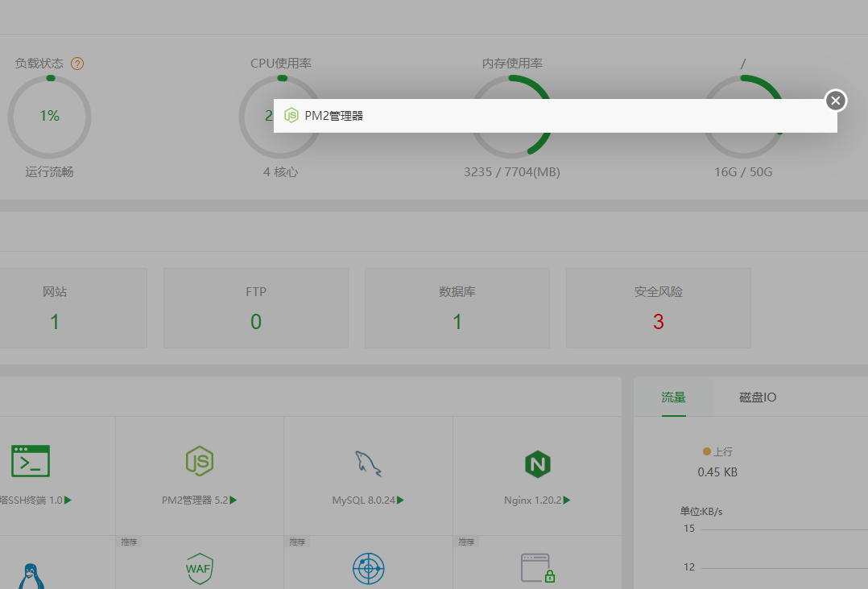Open the SSH终端 1.0 link
868x589 pixels.
(x=31, y=500)
